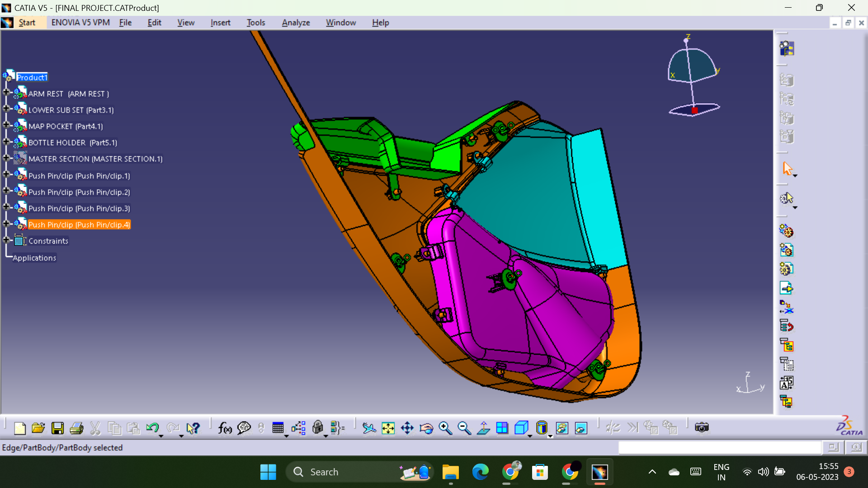This screenshot has width=868, height=488.
Task: Click the compass at top right of viewport
Action: click(x=693, y=76)
